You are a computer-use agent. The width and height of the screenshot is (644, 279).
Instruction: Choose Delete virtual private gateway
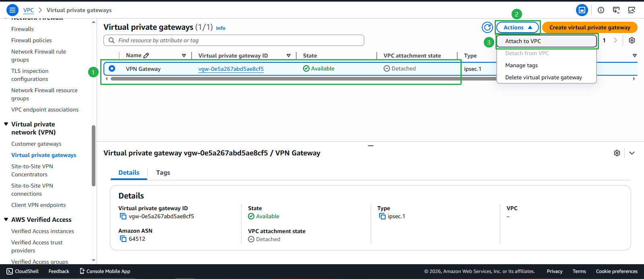(546, 77)
